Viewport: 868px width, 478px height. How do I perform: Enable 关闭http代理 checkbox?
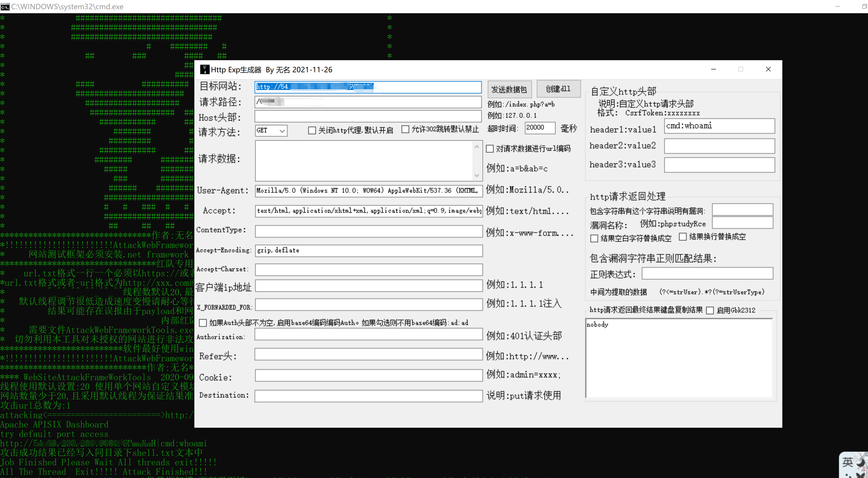[312, 130]
